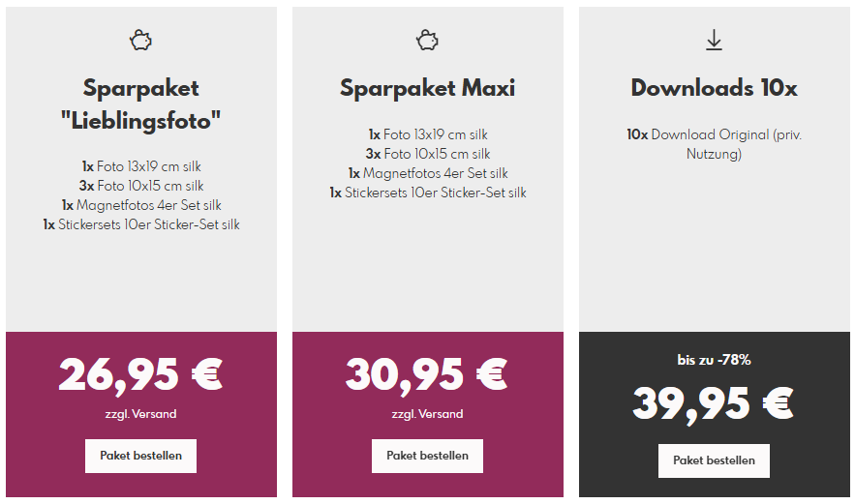Click zzgl. Versand under the 30,95 € price
The height and width of the screenshot is (504, 855).
pos(427,414)
